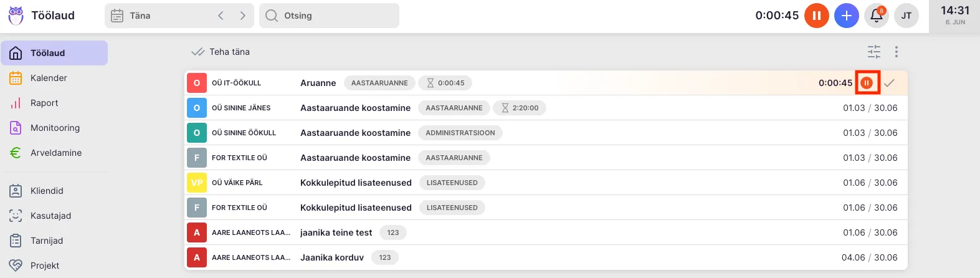
Task: Open Raport in the sidebar
Action: (44, 103)
